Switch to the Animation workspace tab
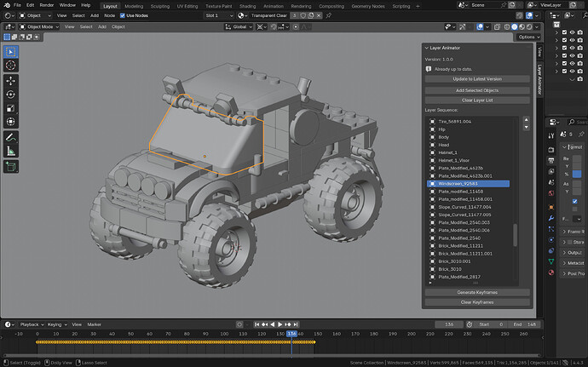 (x=274, y=6)
